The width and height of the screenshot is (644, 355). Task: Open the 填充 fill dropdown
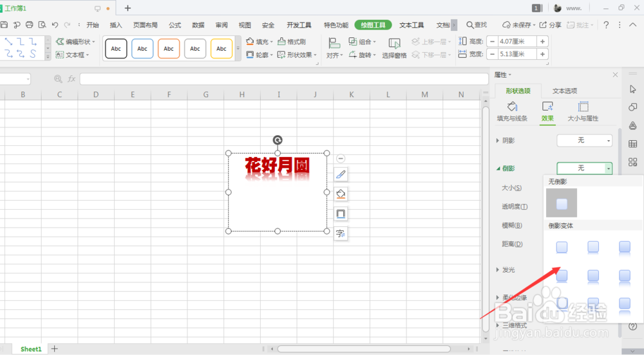click(259, 42)
